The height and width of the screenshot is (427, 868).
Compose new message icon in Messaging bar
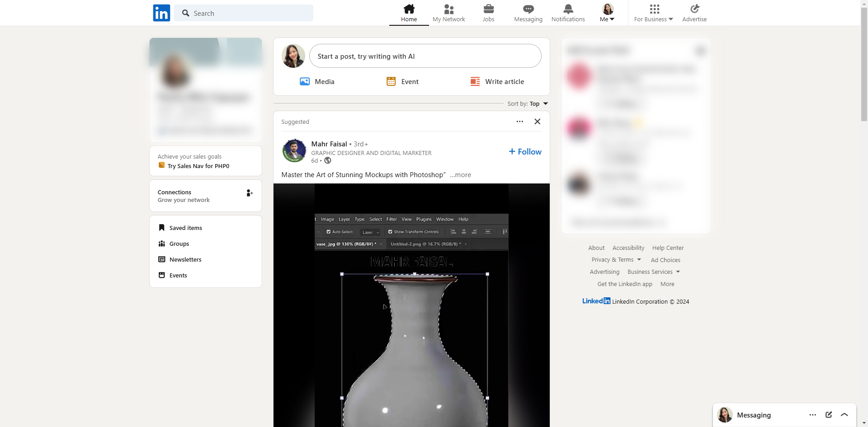(829, 415)
